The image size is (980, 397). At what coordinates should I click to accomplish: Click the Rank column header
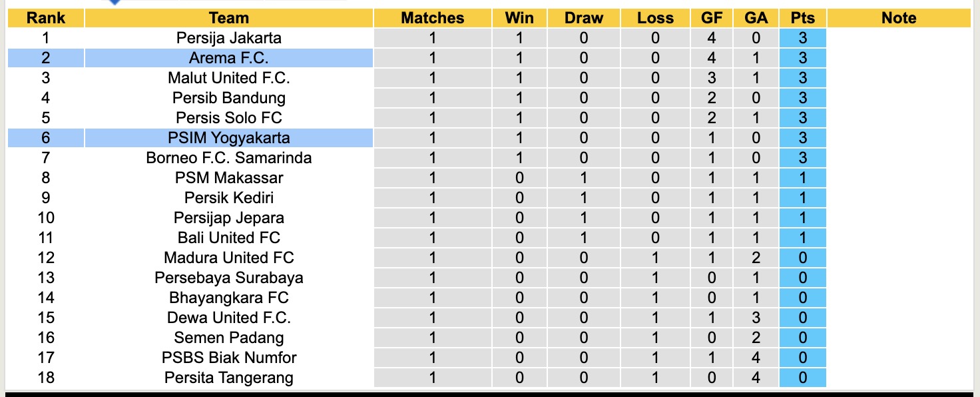pyautogui.click(x=45, y=18)
